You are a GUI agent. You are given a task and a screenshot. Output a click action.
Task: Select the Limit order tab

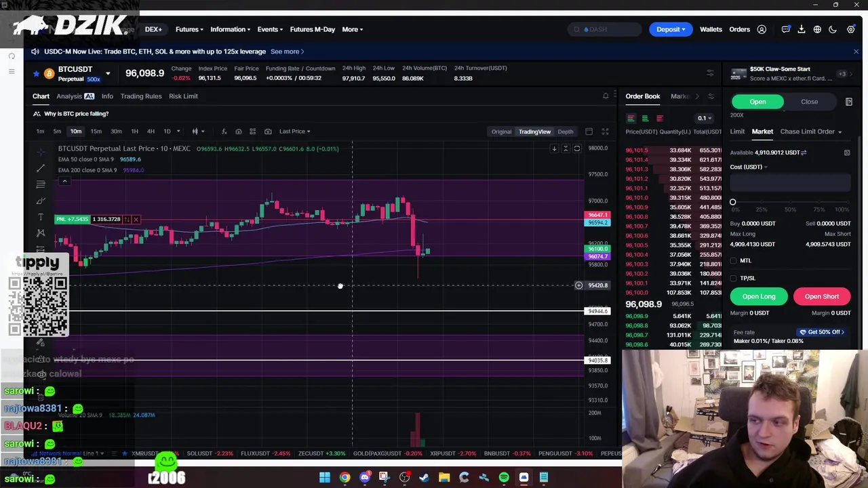737,131
